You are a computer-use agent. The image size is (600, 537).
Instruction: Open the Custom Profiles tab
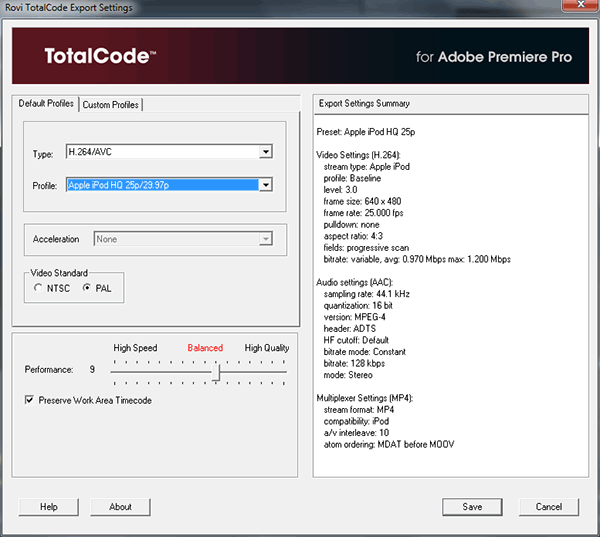111,105
